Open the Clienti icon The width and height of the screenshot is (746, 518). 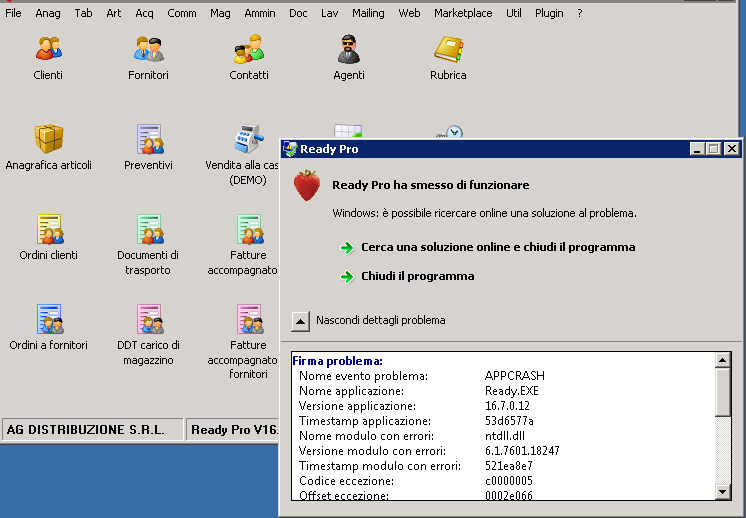pos(48,48)
